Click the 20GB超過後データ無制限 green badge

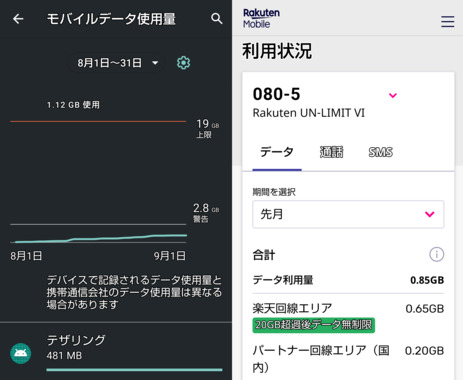tap(314, 325)
